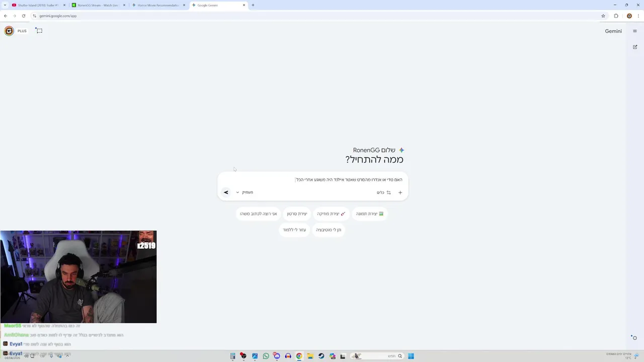
Task: Open settings gear at bottom right
Action: (x=634, y=338)
